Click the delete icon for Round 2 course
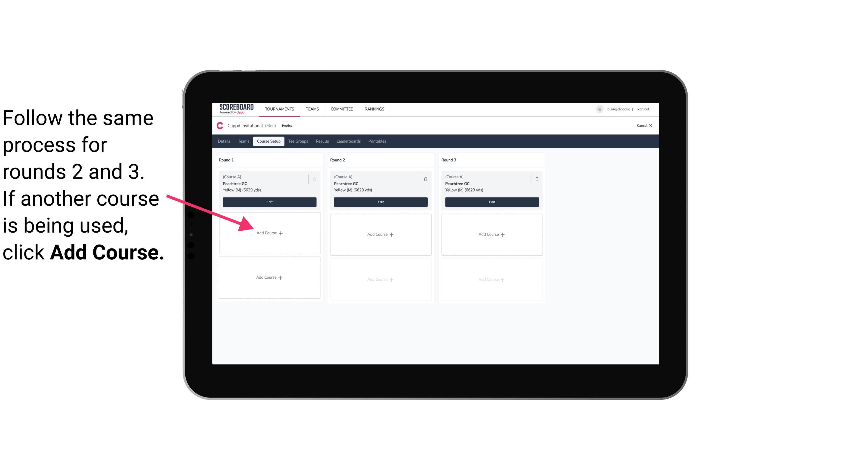Viewport: 868px width, 467px height. [x=426, y=178]
